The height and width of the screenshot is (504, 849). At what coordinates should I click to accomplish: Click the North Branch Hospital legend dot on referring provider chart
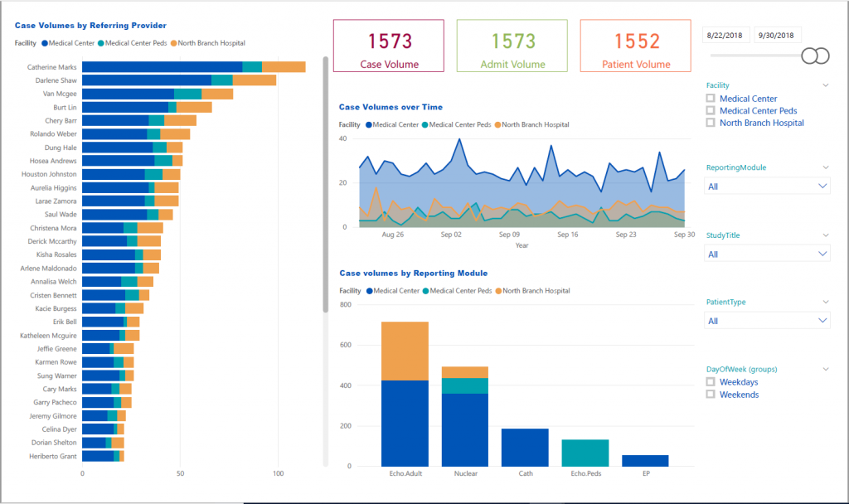point(173,42)
